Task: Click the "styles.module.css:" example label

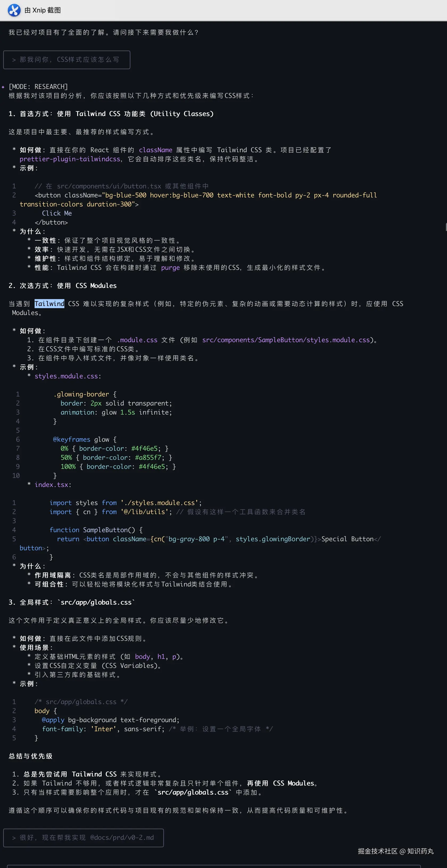Action: tap(67, 376)
